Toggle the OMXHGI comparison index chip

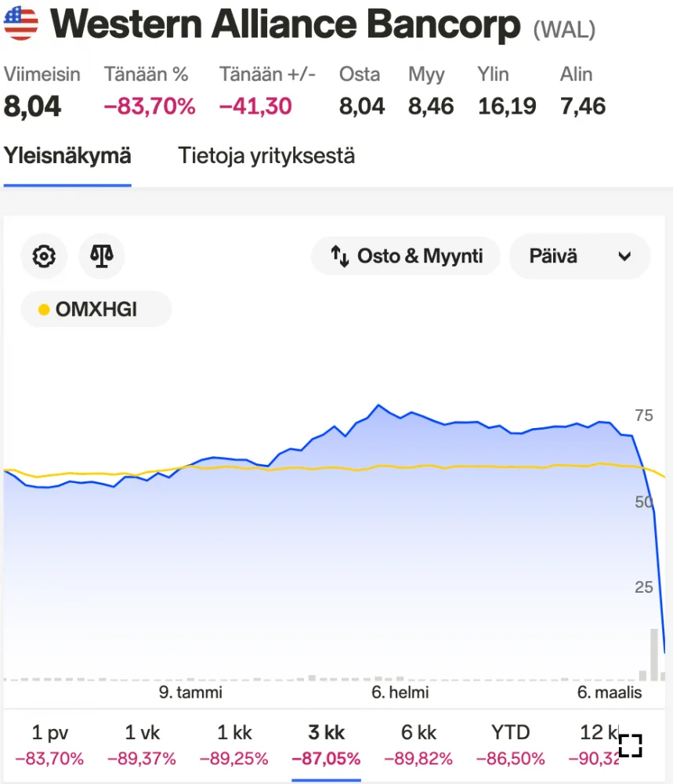tap(96, 309)
